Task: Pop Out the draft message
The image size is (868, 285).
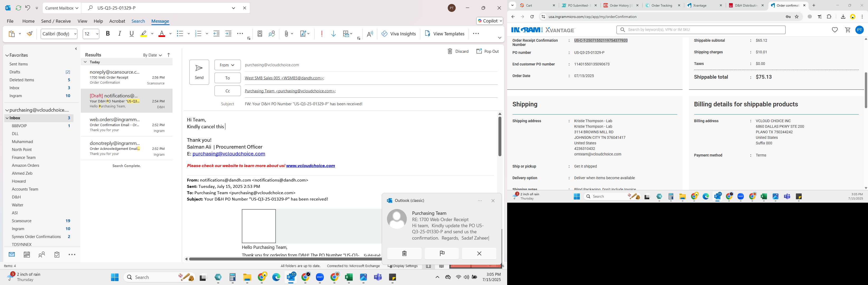Action: pyautogui.click(x=488, y=51)
